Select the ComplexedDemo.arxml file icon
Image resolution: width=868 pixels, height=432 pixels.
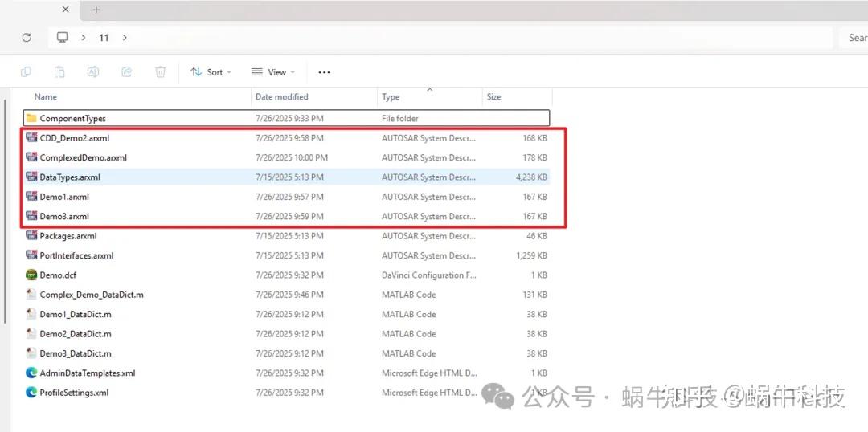31,157
